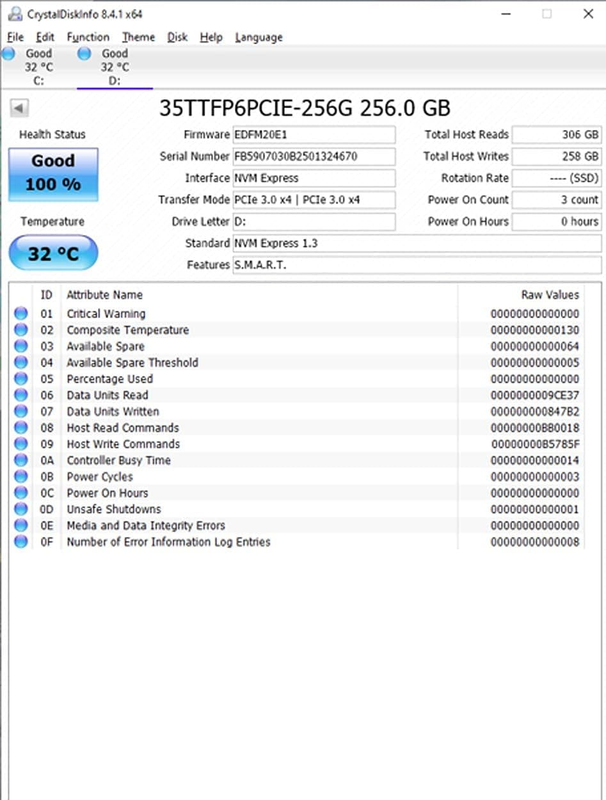Open the File menu
The image size is (606, 800).
pyautogui.click(x=14, y=37)
